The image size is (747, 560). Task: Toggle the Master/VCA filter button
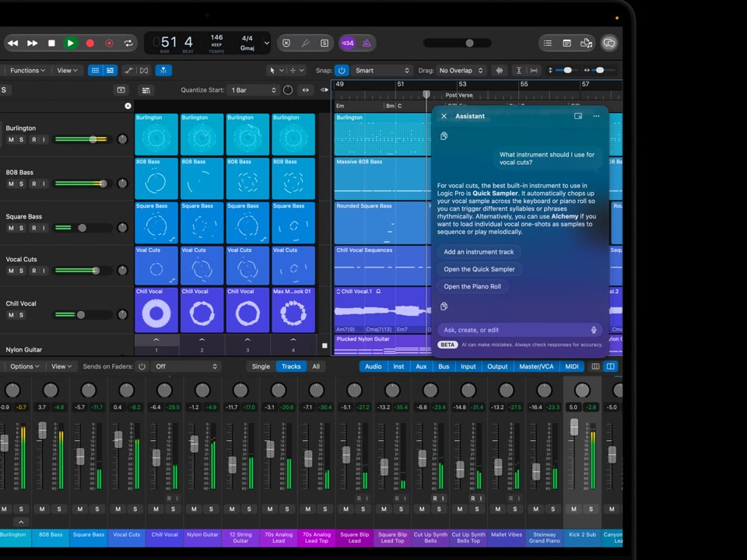(536, 366)
